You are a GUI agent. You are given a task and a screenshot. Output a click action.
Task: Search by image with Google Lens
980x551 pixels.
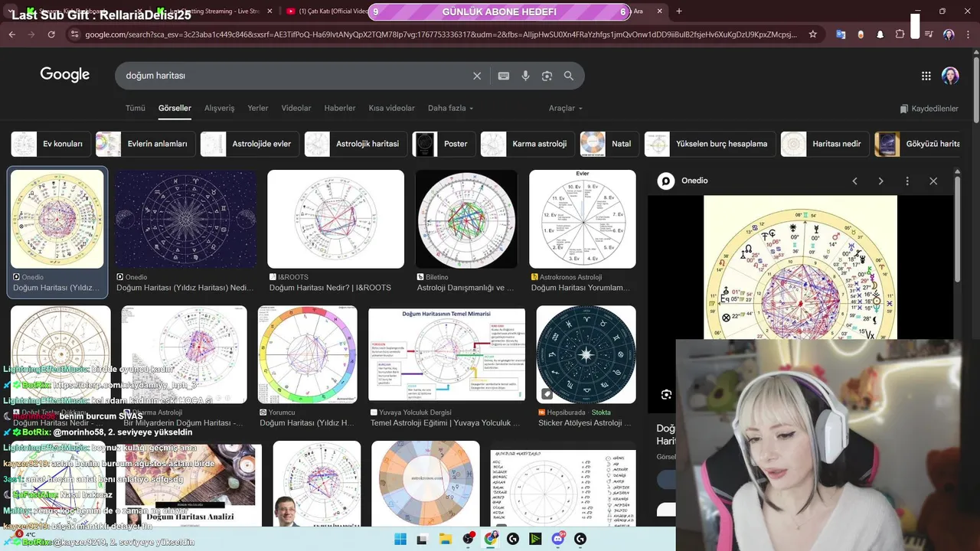[547, 76]
